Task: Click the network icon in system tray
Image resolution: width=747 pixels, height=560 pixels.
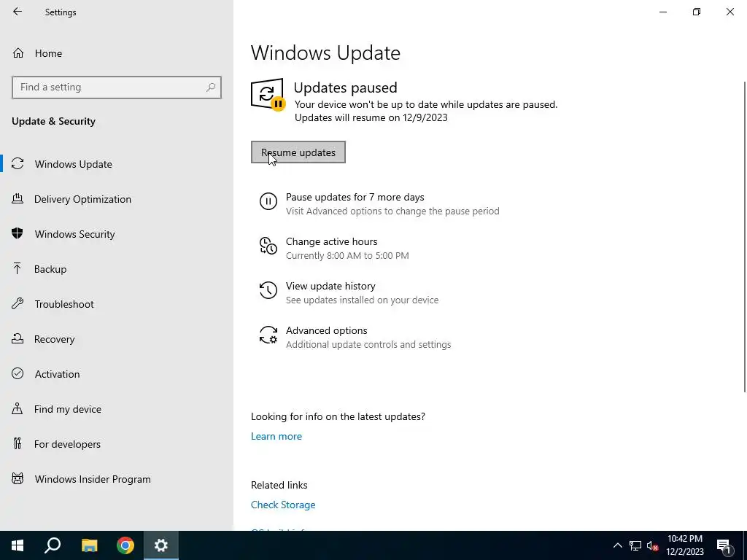Action: point(635,545)
